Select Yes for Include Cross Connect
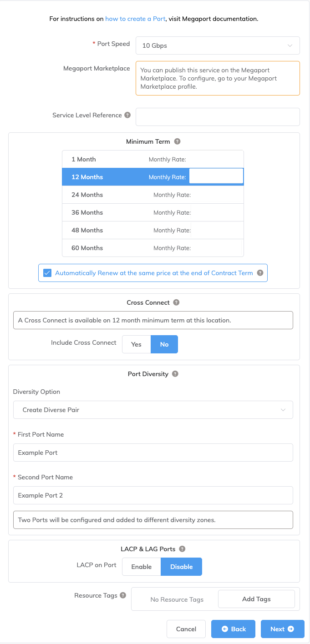This screenshot has height=644, width=310. click(136, 344)
